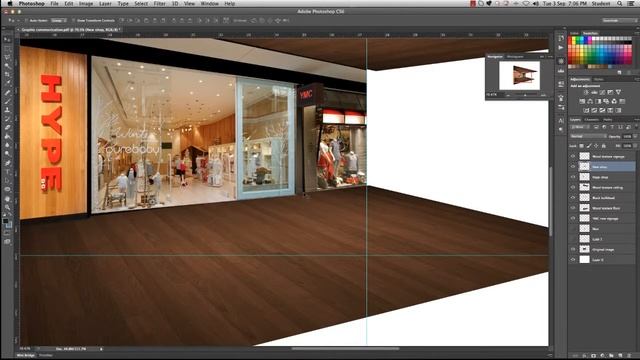Select the Gradient tool
Viewport: 640px width, 360px height.
tap(7, 136)
